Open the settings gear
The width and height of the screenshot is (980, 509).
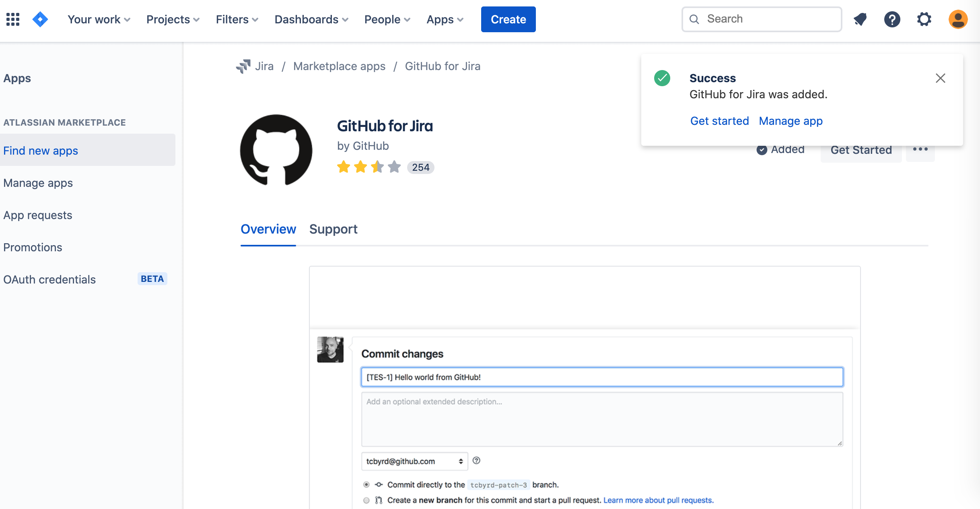pyautogui.click(x=924, y=19)
